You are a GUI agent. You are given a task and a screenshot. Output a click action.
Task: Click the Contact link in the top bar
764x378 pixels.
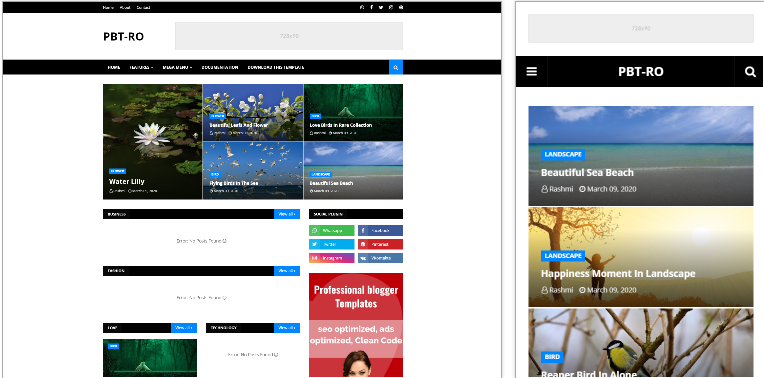tap(143, 7)
